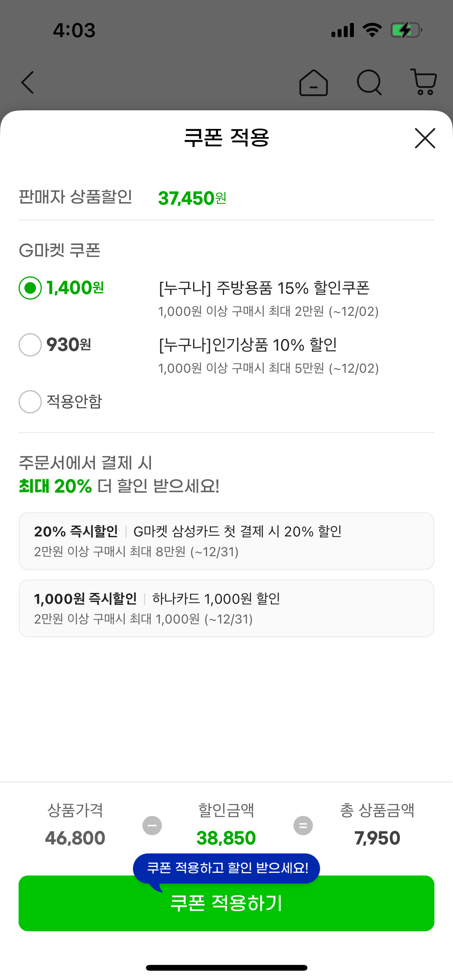The width and height of the screenshot is (453, 980).
Task: Tap the back arrow icon
Action: [x=28, y=82]
